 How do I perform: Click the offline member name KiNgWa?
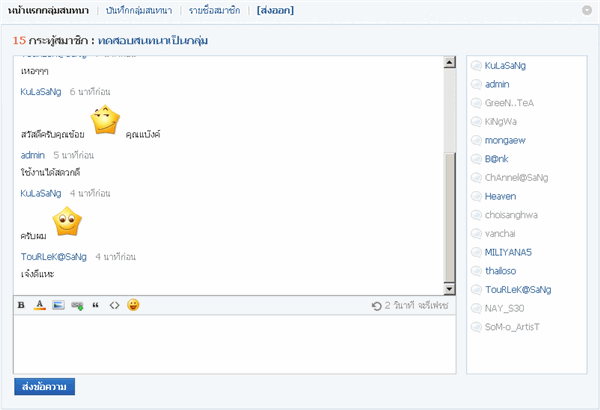(501, 122)
